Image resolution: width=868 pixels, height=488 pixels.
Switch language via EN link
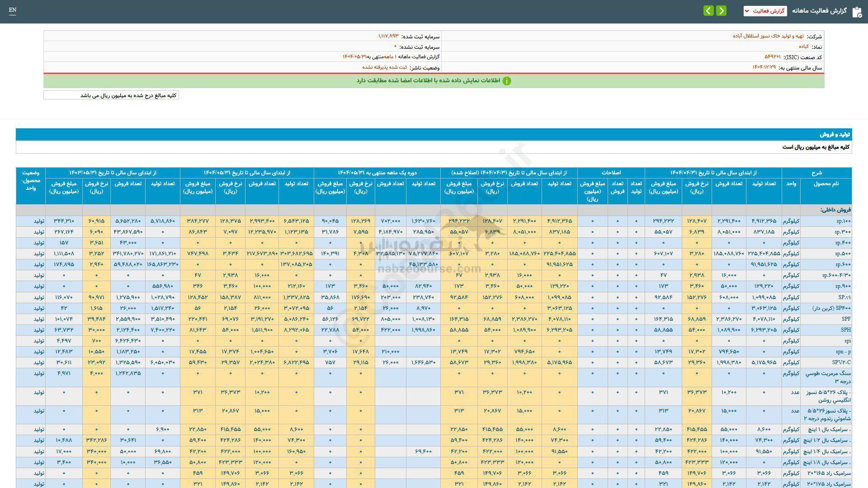(x=13, y=10)
